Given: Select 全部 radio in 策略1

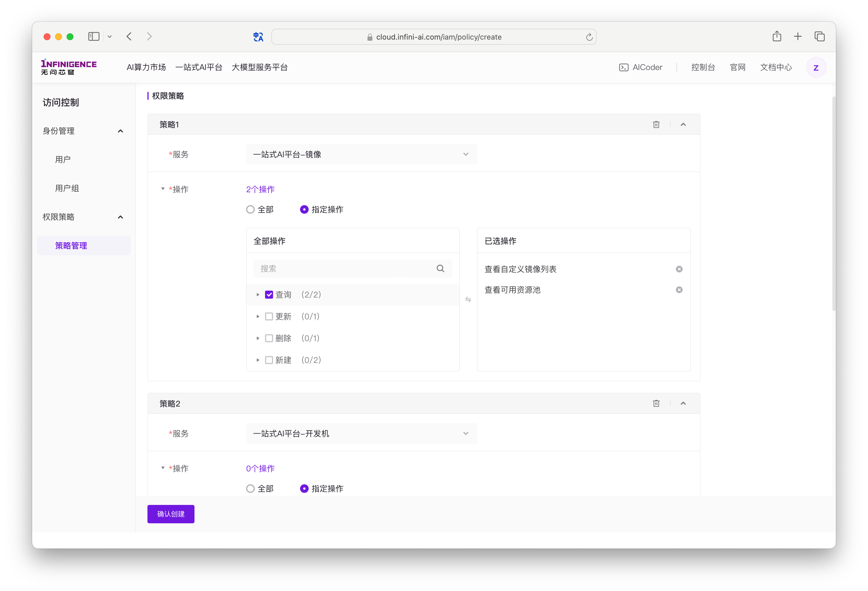Looking at the screenshot, I should pyautogui.click(x=250, y=210).
